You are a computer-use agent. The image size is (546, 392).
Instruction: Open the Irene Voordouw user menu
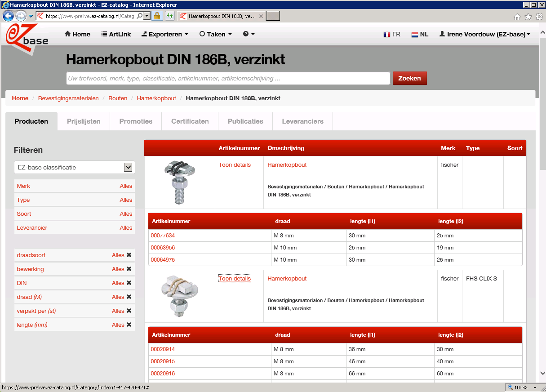(x=485, y=34)
